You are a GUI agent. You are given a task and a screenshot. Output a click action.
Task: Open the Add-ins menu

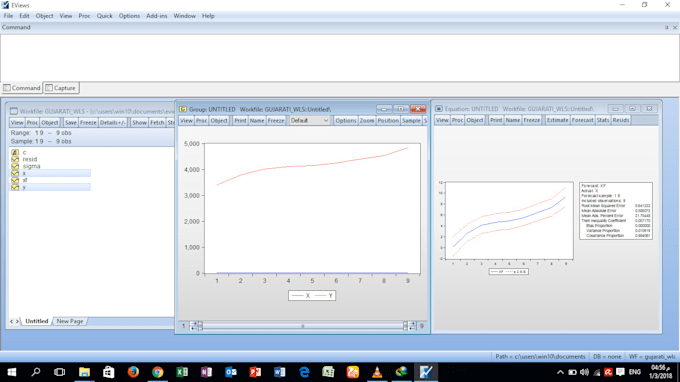157,16
